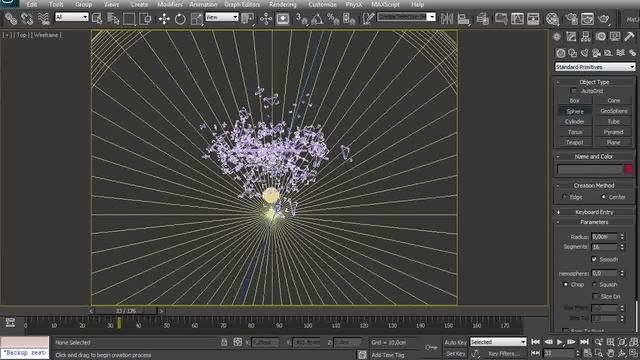Open the Help menu
Screen dimensions: 640x360
[417, 4]
